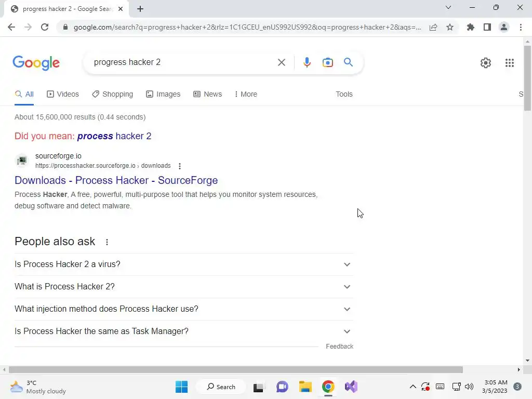Switch to Shopping results tab
532x399 pixels.
pos(113,95)
